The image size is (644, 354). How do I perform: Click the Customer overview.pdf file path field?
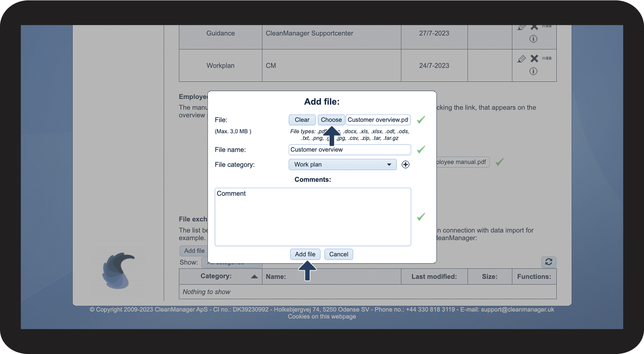[378, 120]
